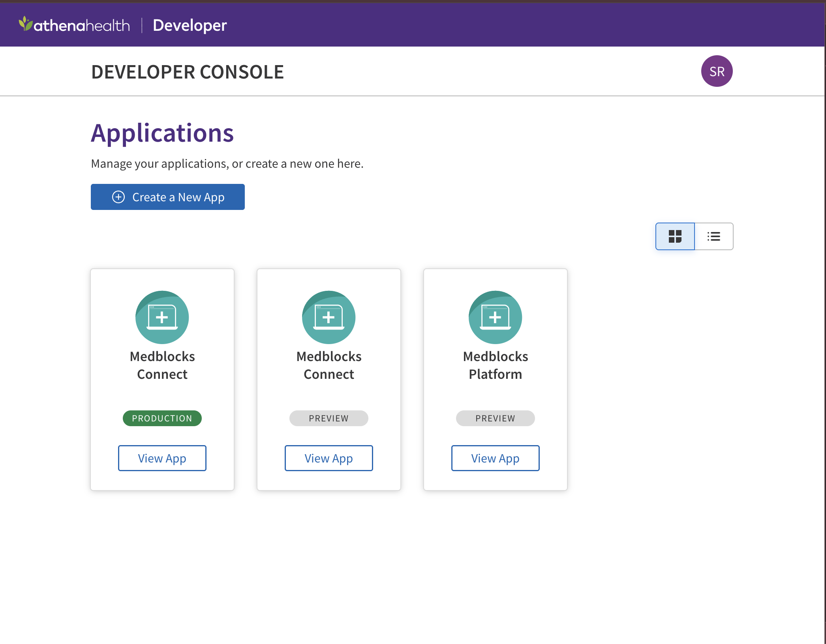
Task: Click the Medblocks Platform app icon
Action: [x=496, y=317]
